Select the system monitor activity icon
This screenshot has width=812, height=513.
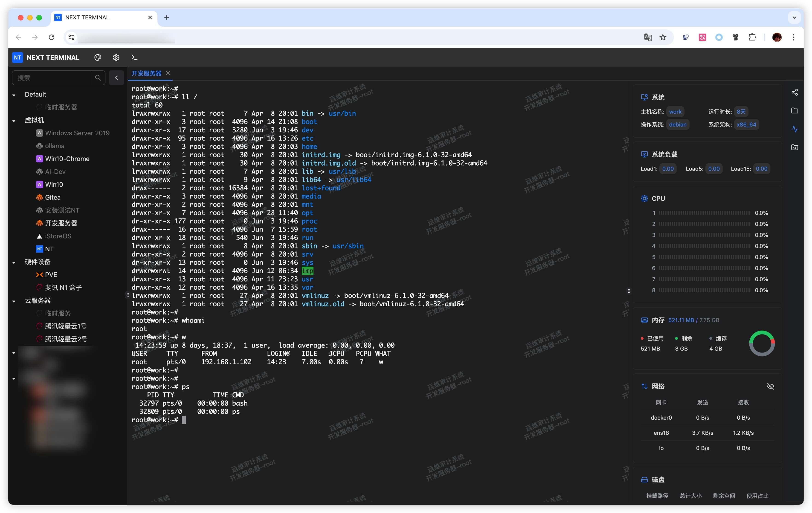tap(795, 129)
